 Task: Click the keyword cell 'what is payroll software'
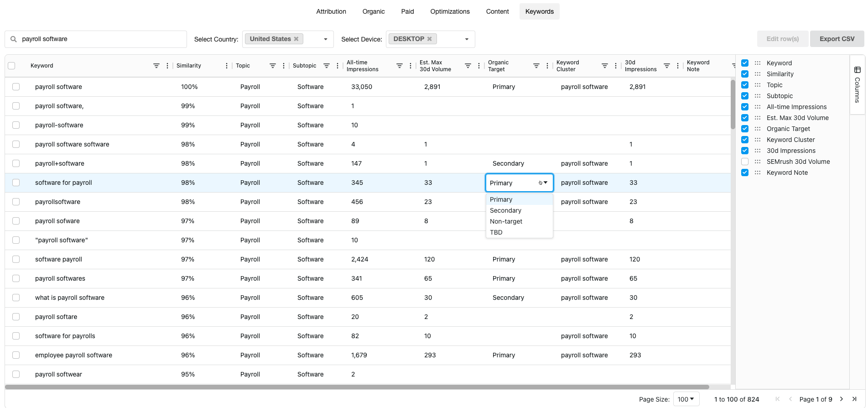click(70, 298)
